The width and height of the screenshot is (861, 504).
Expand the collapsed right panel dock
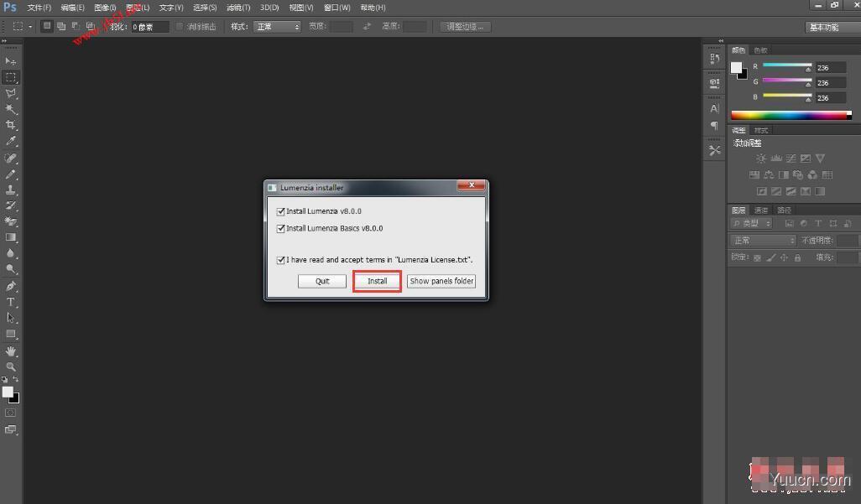(721, 40)
